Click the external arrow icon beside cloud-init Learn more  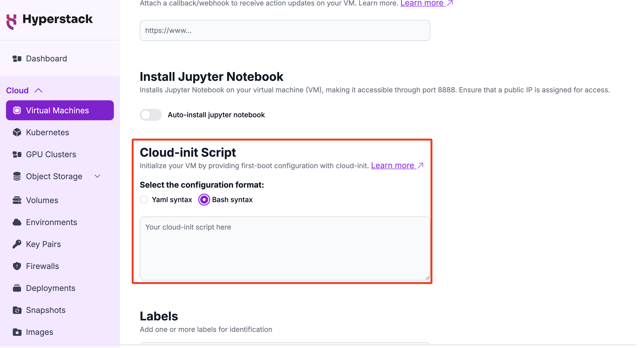420,165
